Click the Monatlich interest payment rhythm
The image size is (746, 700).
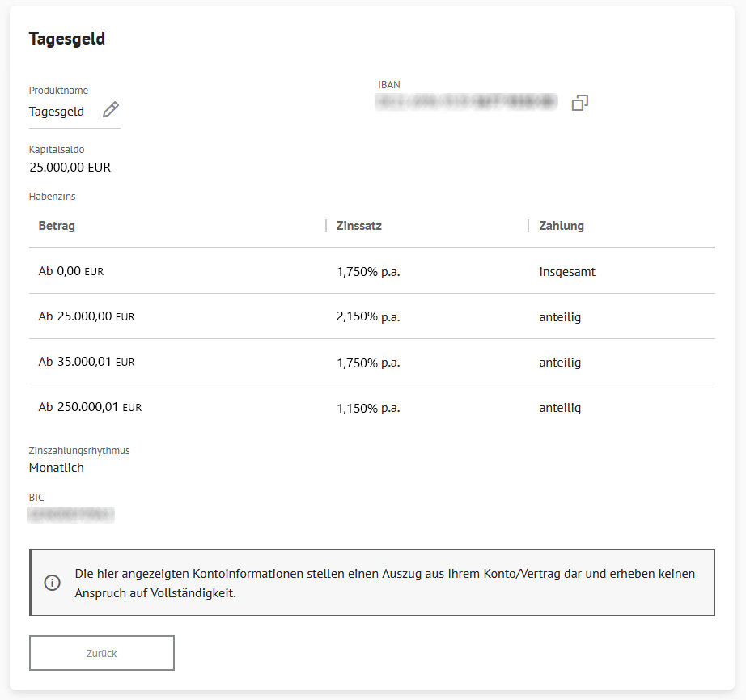coord(56,467)
